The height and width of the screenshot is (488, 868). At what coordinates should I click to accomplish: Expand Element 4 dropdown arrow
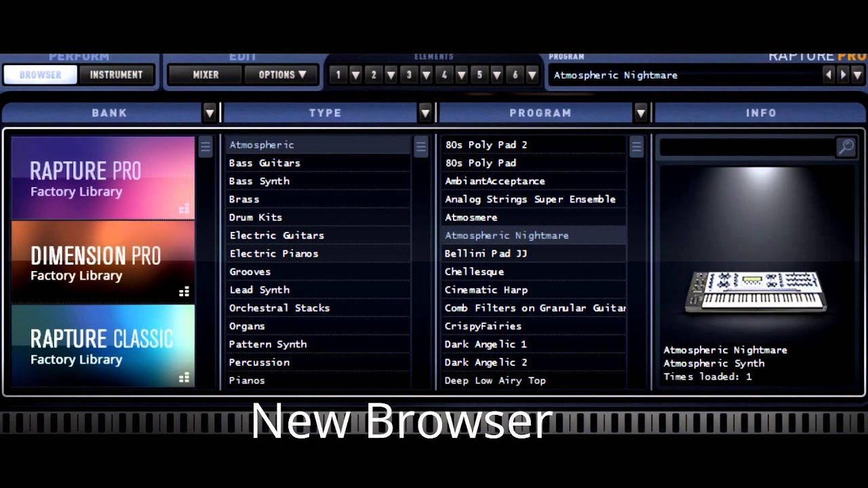[462, 75]
